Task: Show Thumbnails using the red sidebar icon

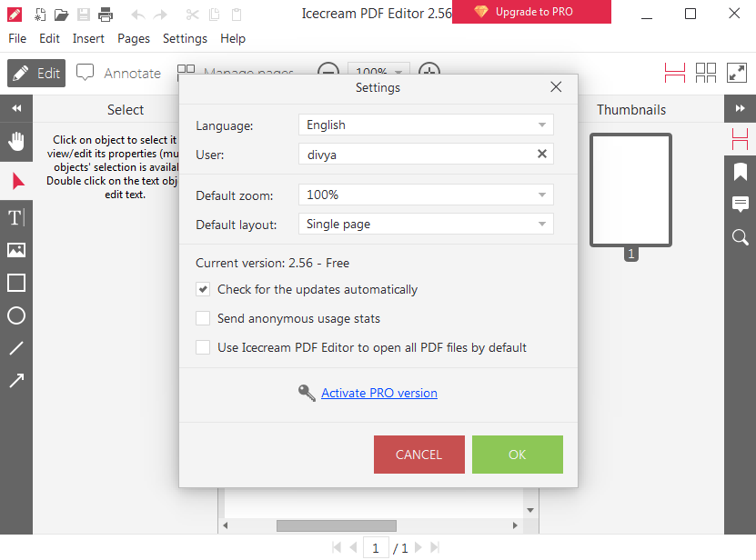Action: 741,139
